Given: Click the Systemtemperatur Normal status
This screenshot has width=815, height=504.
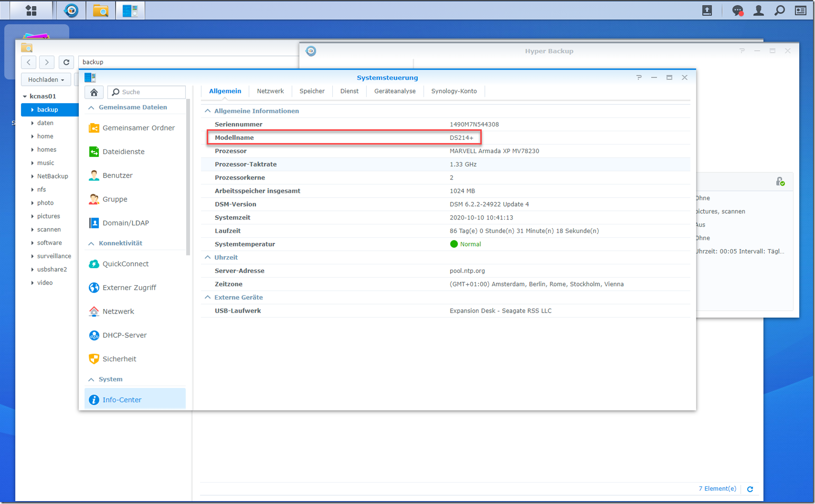Looking at the screenshot, I should pyautogui.click(x=466, y=244).
